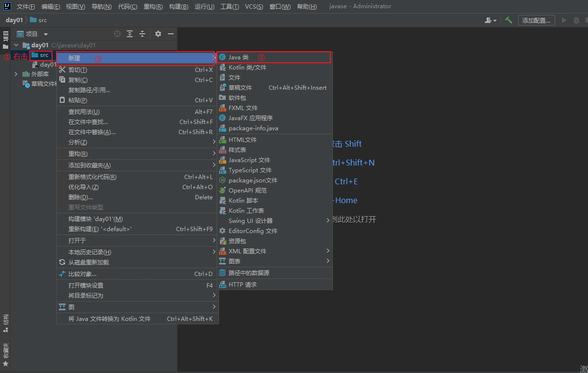Select package.json文件 in submenu
The width and height of the screenshot is (588, 373).
point(274,180)
